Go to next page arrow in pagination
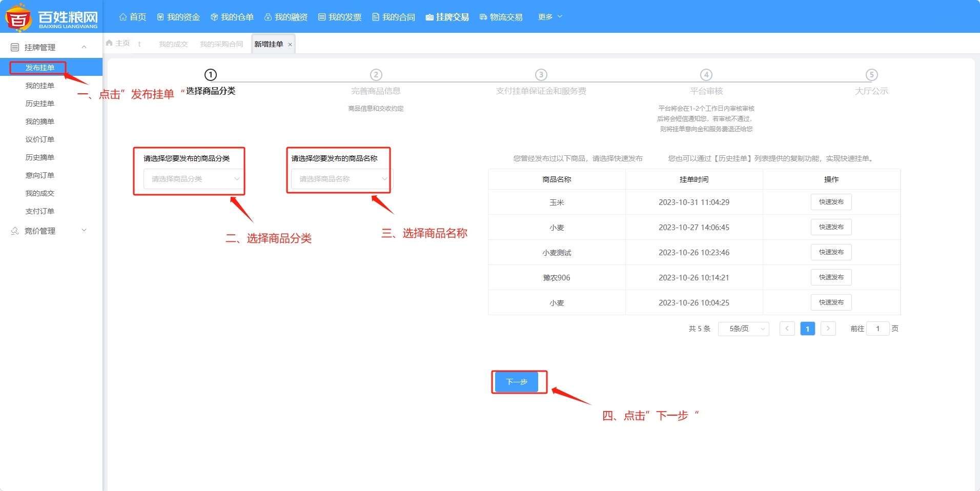Image resolution: width=980 pixels, height=491 pixels. [x=828, y=329]
